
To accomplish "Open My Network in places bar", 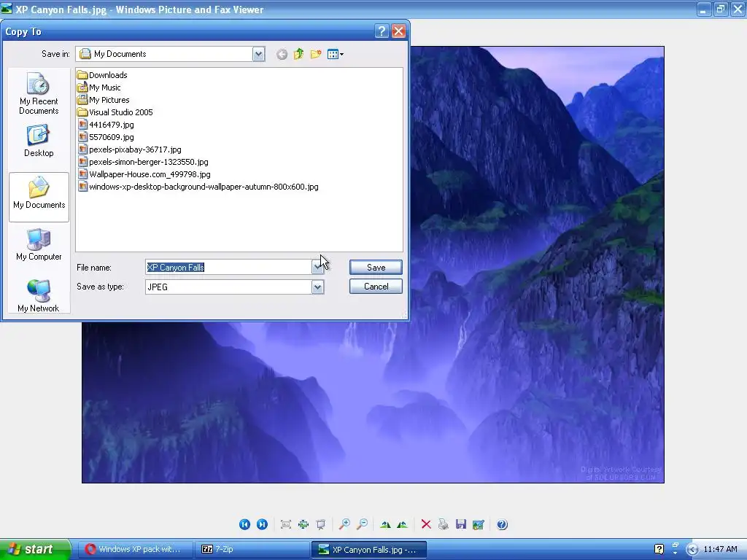I will tap(39, 296).
